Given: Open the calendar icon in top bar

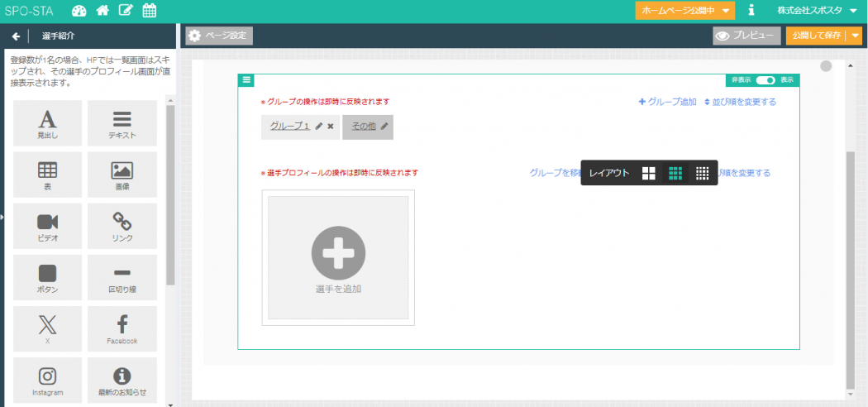Looking at the screenshot, I should tap(150, 11).
